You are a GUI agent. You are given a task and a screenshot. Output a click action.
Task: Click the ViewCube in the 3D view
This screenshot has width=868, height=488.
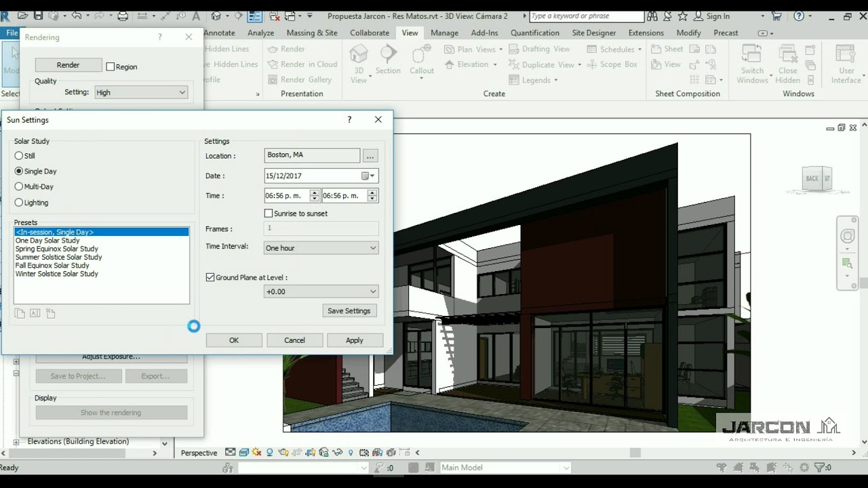click(x=816, y=179)
